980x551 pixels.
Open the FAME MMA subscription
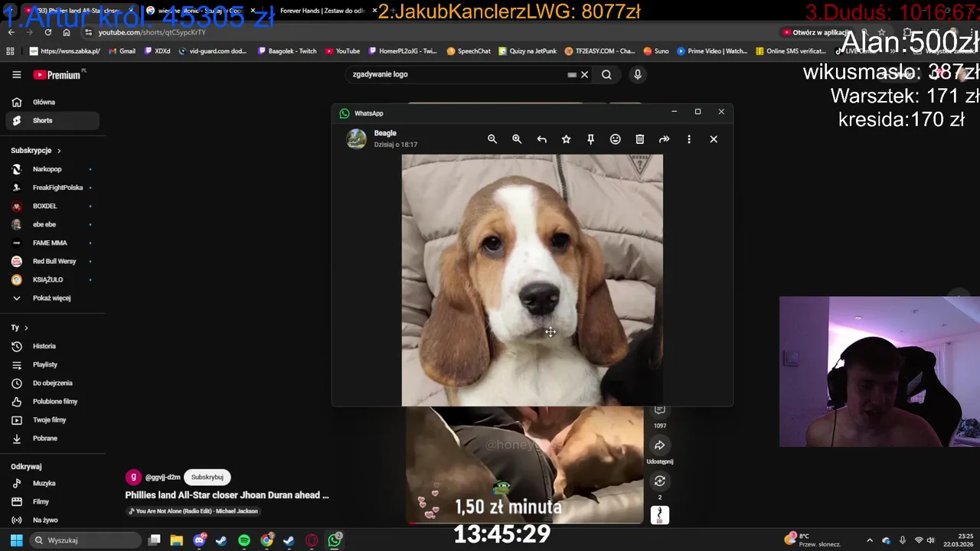point(52,243)
